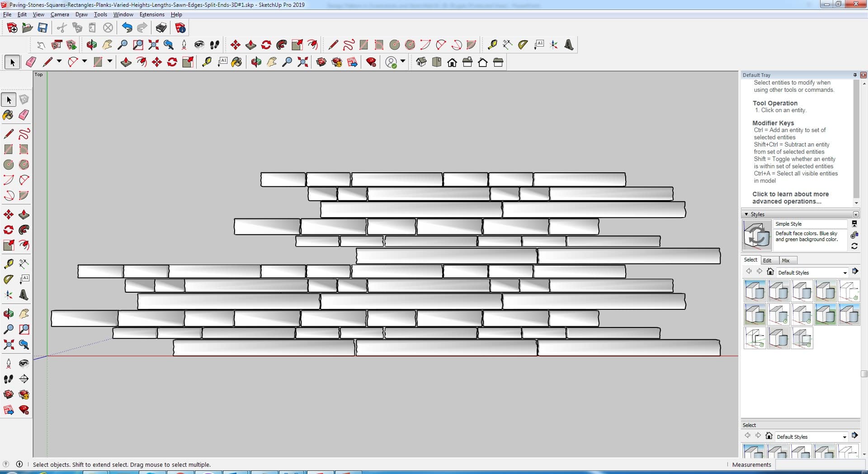Image resolution: width=868 pixels, height=474 pixels.
Task: Switch to the Edit tab in Styles
Action: pyautogui.click(x=767, y=261)
